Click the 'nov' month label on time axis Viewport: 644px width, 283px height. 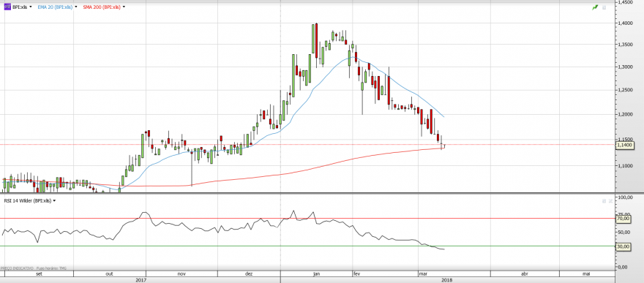pos(182,273)
